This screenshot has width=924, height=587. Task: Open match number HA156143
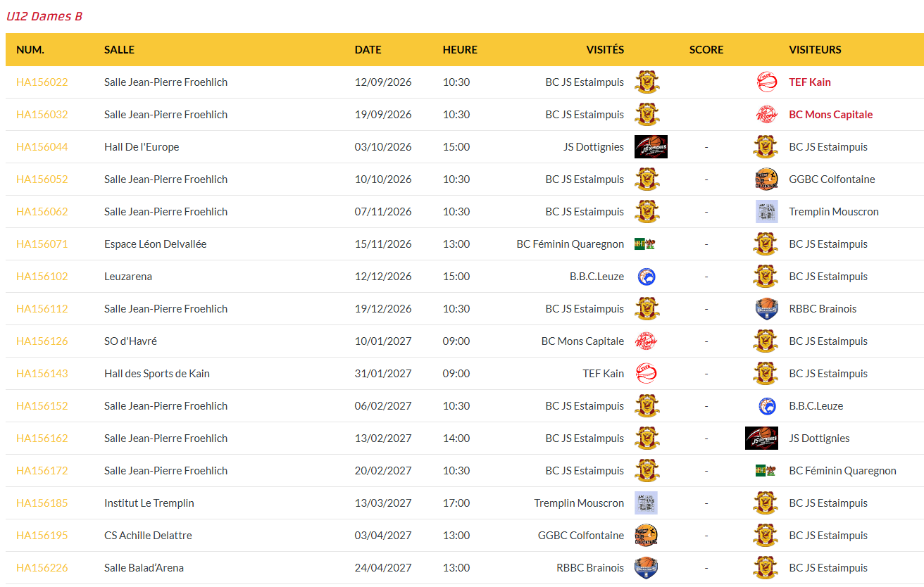[x=42, y=374]
